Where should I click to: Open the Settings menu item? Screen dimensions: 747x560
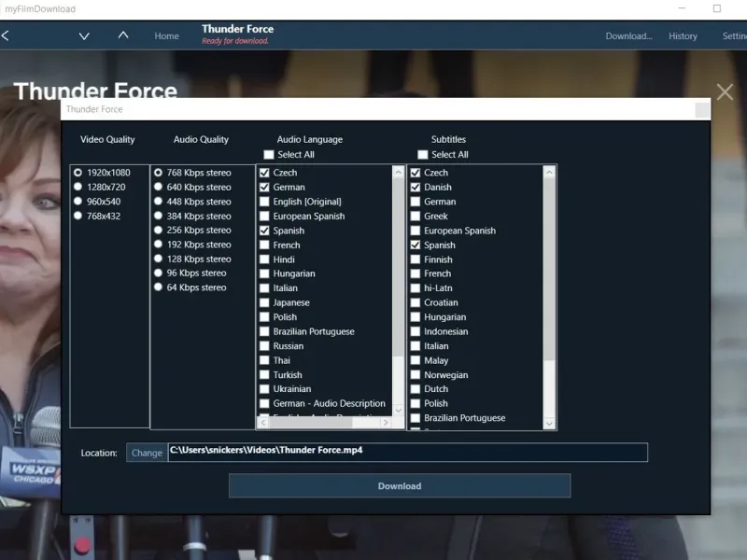click(x=735, y=36)
